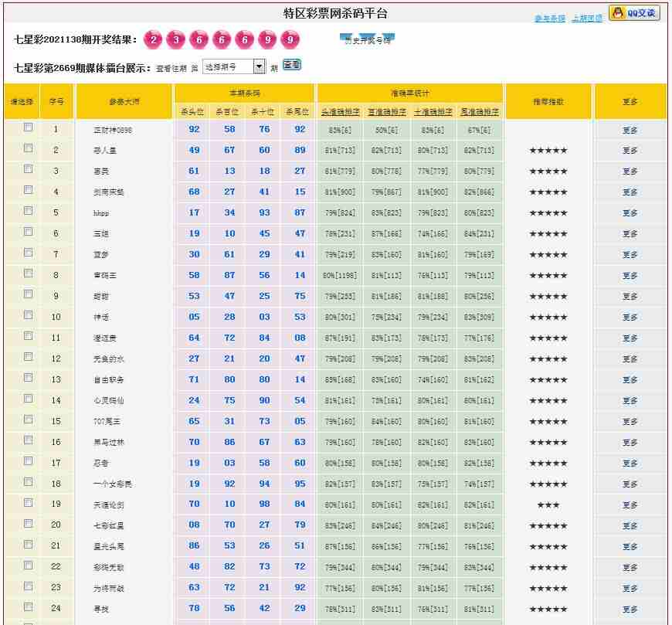Image resolution: width=672 pixels, height=625 pixels.
Task: Sort by 尾准确排序 column header
Action: [480, 112]
